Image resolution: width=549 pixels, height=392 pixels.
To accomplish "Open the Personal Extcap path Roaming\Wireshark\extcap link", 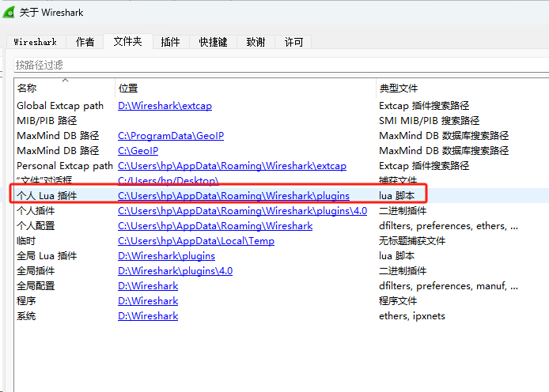I will click(x=232, y=166).
